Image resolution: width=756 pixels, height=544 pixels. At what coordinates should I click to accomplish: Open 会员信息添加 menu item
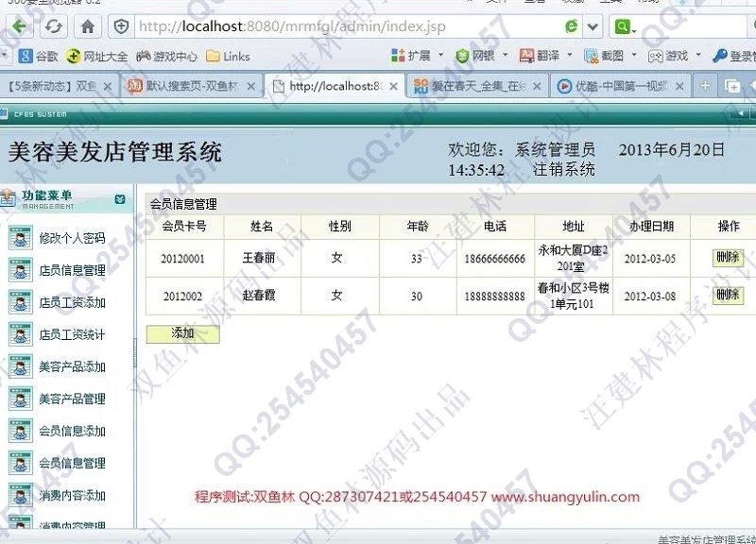click(72, 431)
